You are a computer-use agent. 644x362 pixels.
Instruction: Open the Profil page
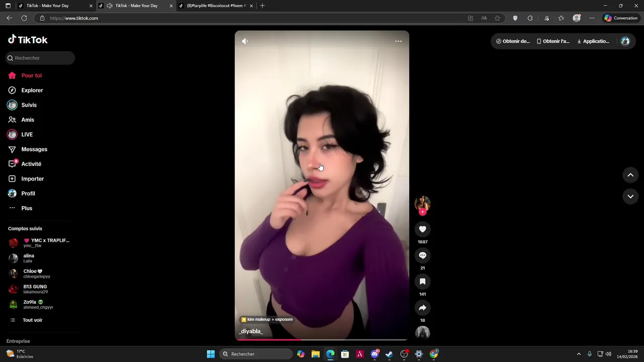[28, 194]
